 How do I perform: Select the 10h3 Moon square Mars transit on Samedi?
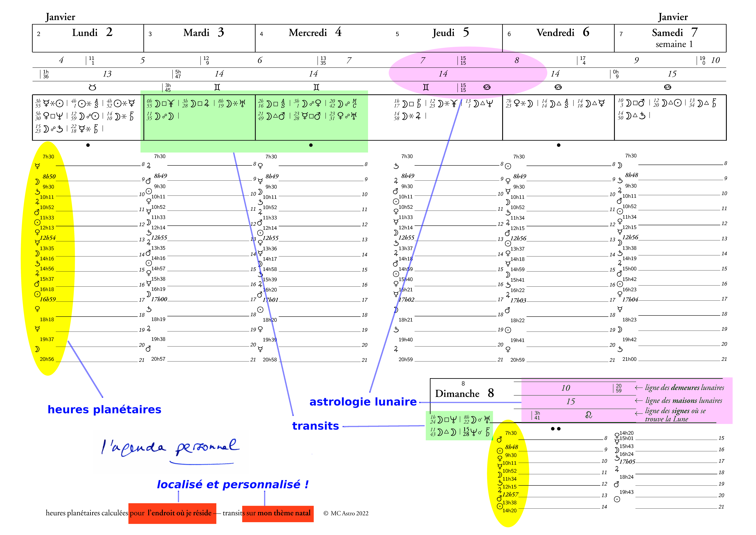[x=631, y=103]
